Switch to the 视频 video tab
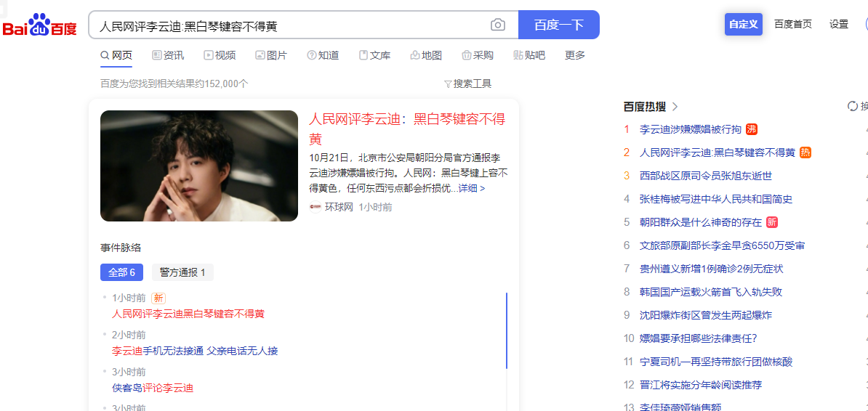868x411 pixels. tap(220, 55)
